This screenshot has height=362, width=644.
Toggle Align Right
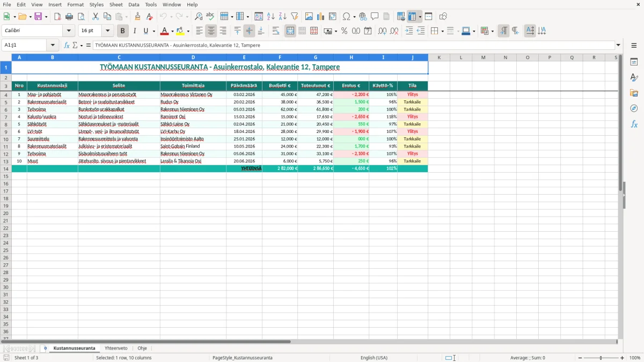click(x=223, y=31)
